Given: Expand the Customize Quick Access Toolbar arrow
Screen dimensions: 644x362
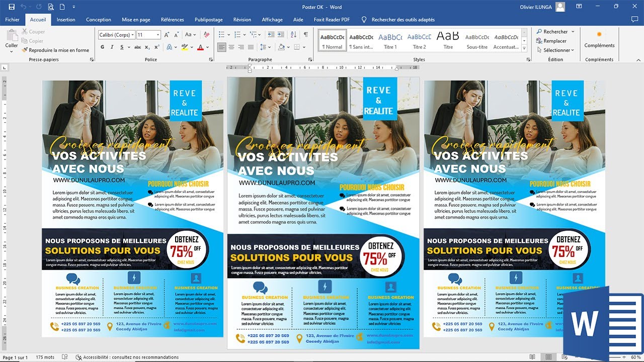Looking at the screenshot, I should pos(74,7).
